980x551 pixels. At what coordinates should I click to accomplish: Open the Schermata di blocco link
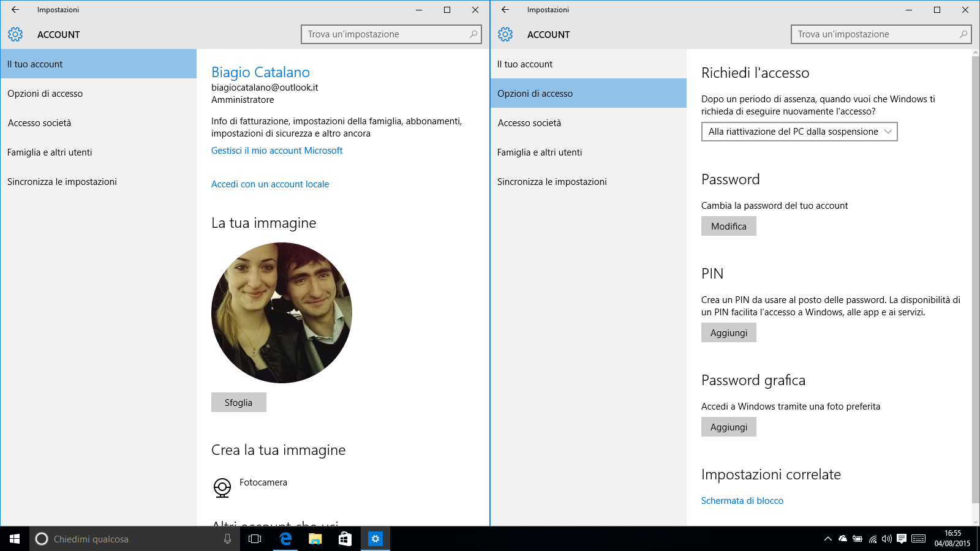pos(742,500)
